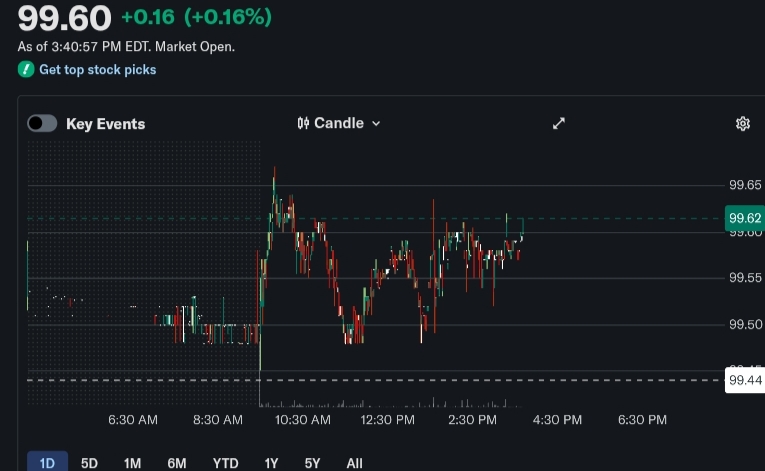Click the chevron beside Candle
This screenshot has width=765, height=471.
coord(376,123)
